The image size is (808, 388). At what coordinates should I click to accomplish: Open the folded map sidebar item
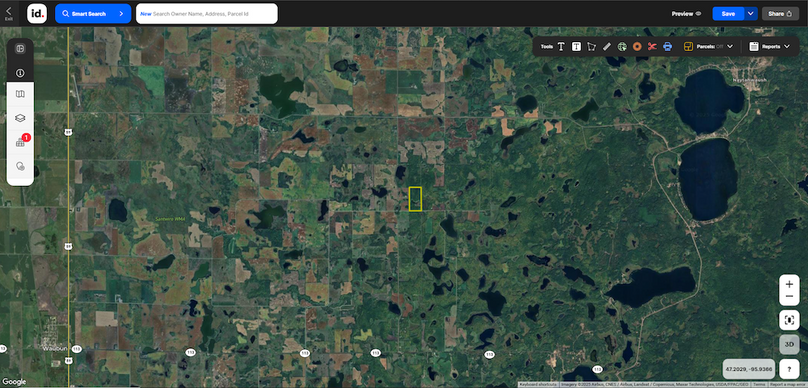pyautogui.click(x=20, y=94)
